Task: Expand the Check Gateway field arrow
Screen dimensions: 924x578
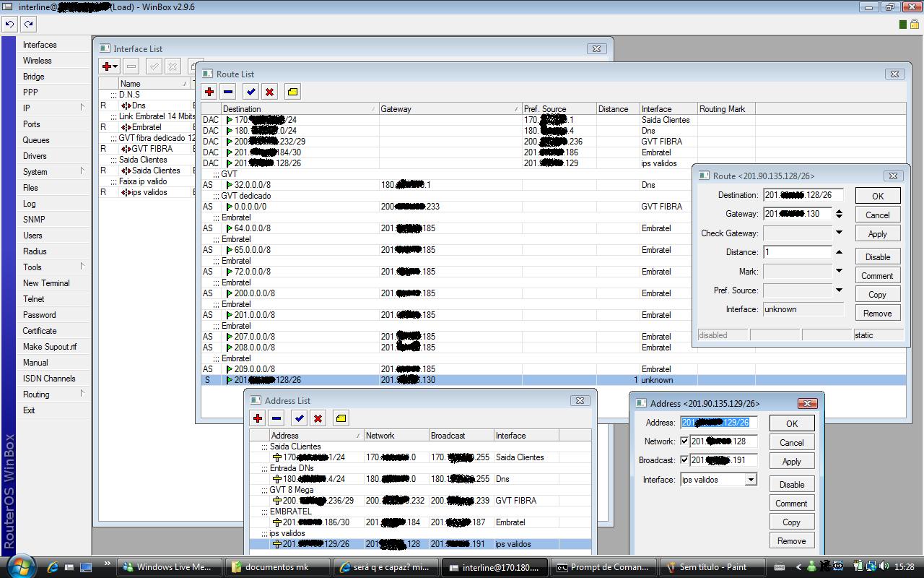Action: 839,233
